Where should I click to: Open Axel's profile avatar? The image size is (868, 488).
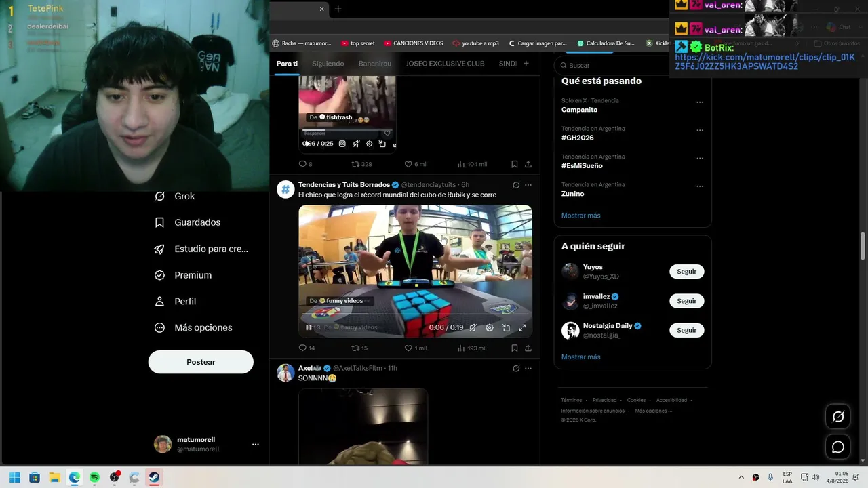pyautogui.click(x=285, y=373)
